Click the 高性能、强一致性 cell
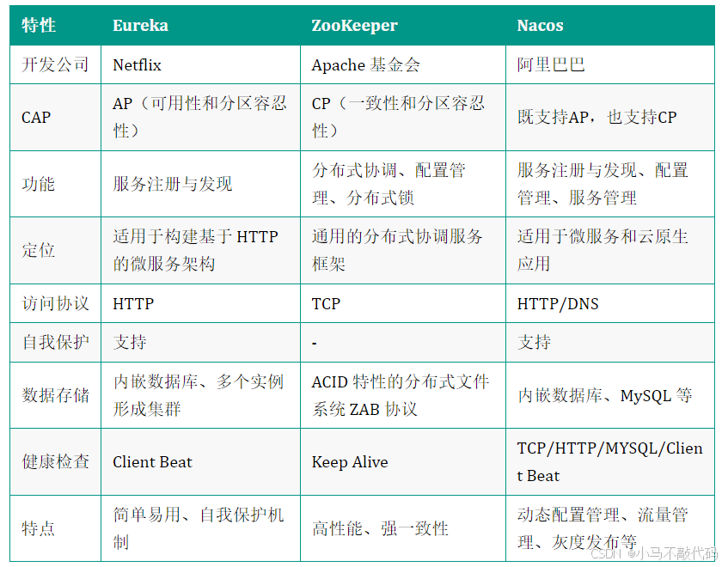The height and width of the screenshot is (567, 728). tap(403, 528)
